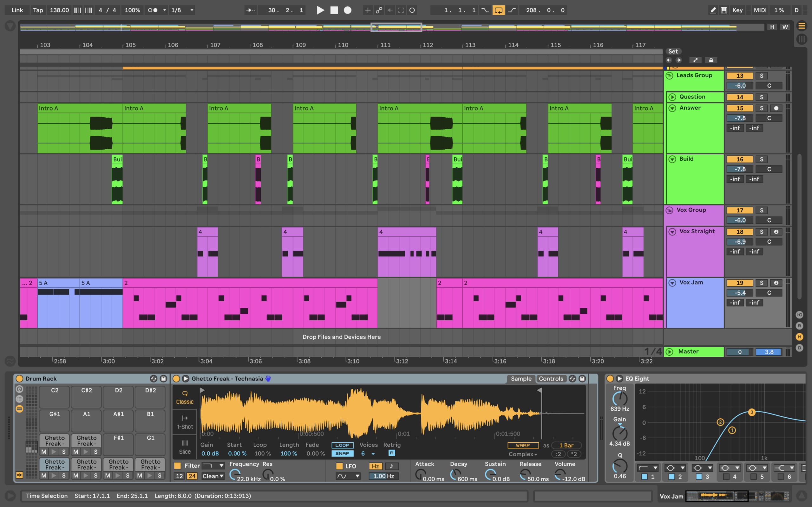Click the Drum Rack hot-swap icon
Viewport: 812px width, 507px height.
[x=153, y=379]
